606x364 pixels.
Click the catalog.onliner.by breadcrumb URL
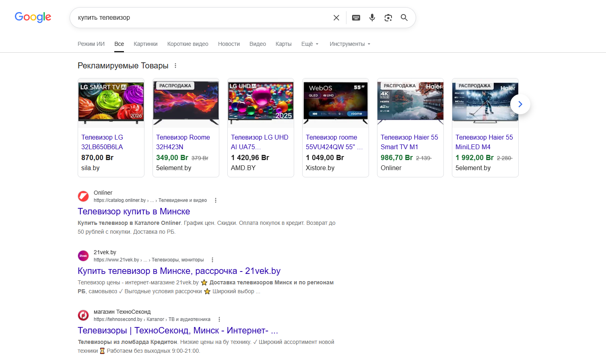[x=150, y=200]
